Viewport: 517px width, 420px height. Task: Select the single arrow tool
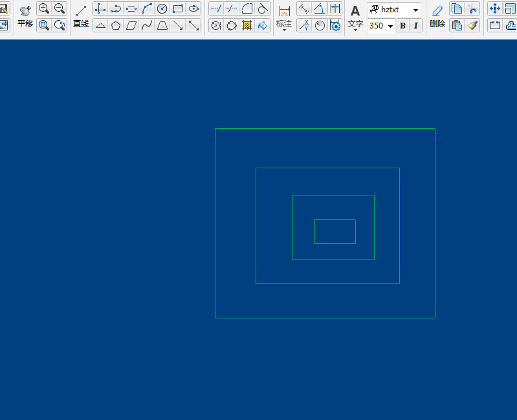[x=178, y=25]
